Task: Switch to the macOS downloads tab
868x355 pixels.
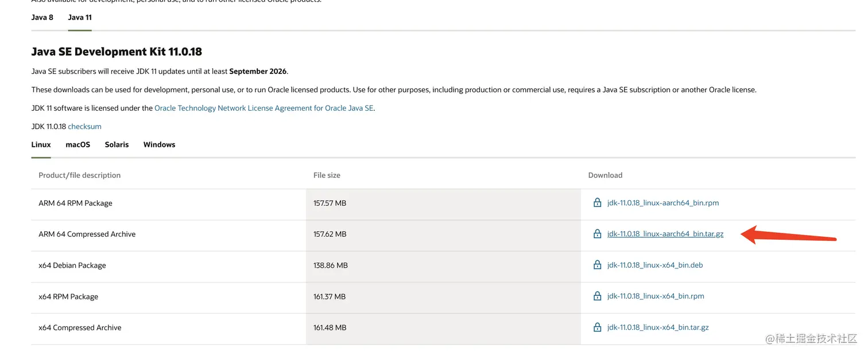Action: tap(77, 145)
